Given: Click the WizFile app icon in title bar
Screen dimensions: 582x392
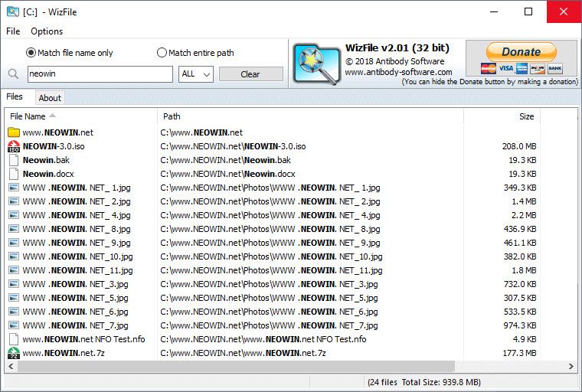Looking at the screenshot, I should point(12,11).
